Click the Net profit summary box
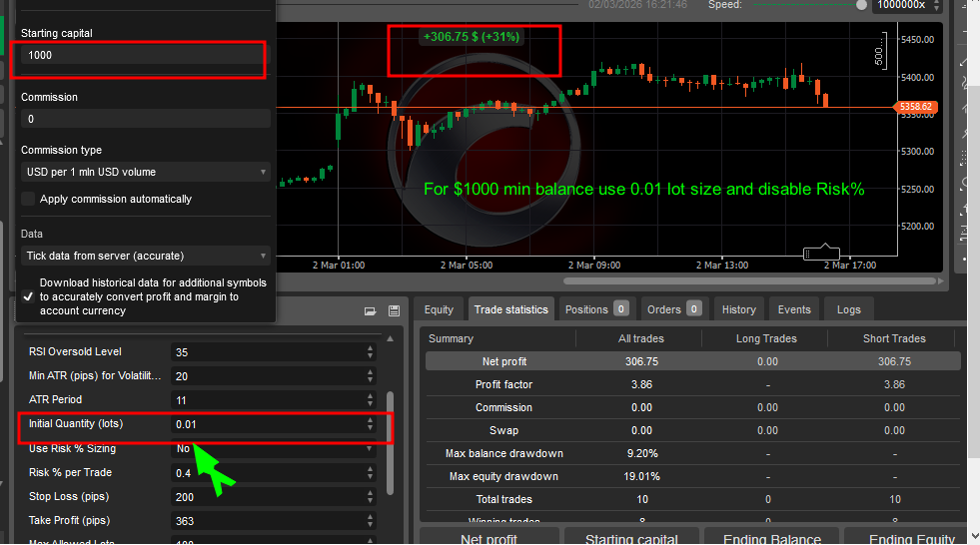Screen dimensions: 980x545 point(489,536)
